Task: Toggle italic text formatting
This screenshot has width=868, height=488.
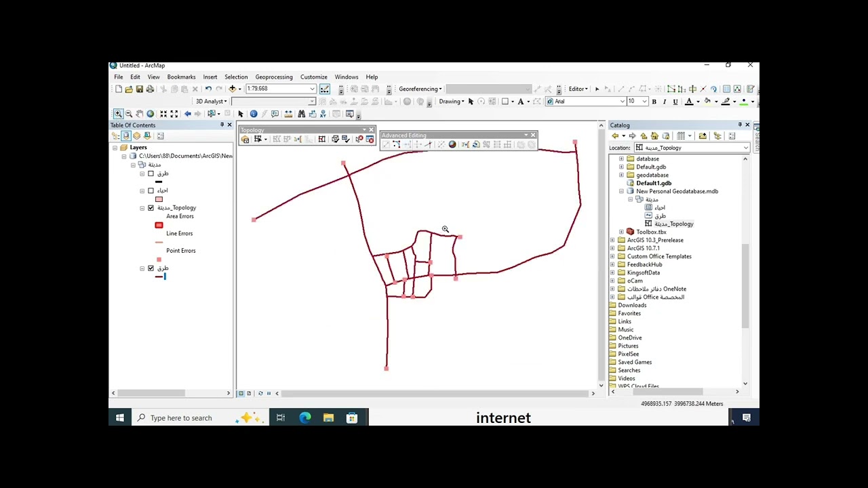Action: [x=665, y=102]
